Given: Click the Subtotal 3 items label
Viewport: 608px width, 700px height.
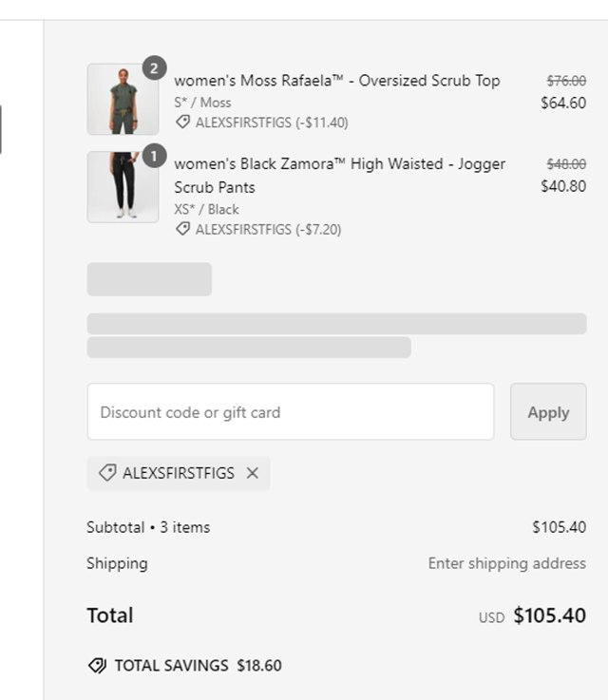Looking at the screenshot, I should [148, 527].
